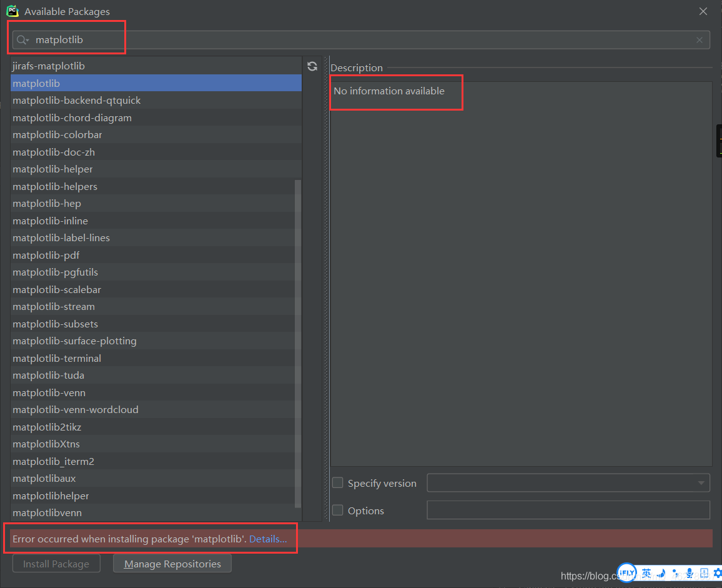The image size is (722, 588).
Task: Close the Available Packages dialog
Action: [x=703, y=11]
